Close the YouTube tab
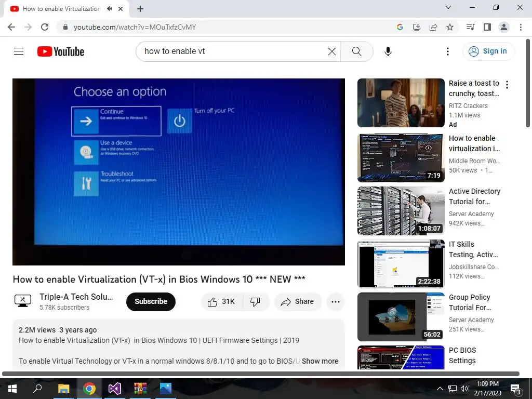 point(121,9)
